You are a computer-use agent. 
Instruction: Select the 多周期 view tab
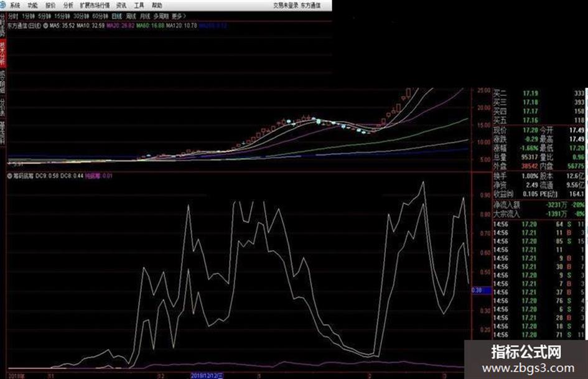(161, 16)
